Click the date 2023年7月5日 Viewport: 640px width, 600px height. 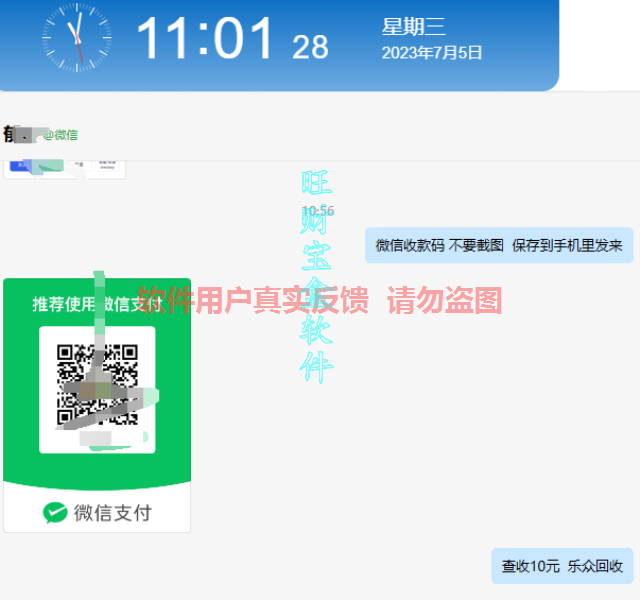pyautogui.click(x=431, y=53)
